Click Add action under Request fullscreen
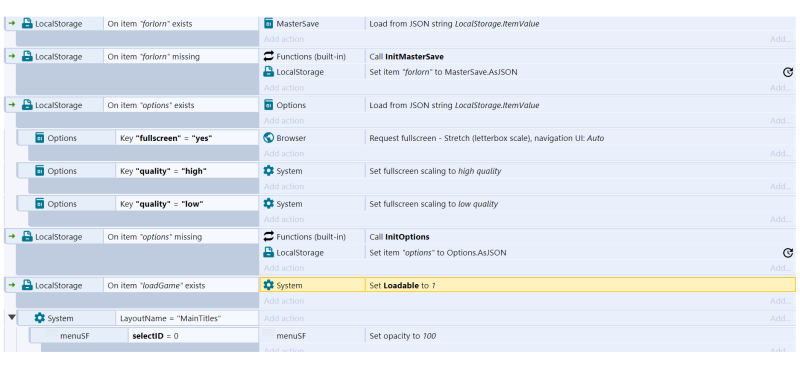This screenshot has height=369, width=800. click(x=284, y=153)
